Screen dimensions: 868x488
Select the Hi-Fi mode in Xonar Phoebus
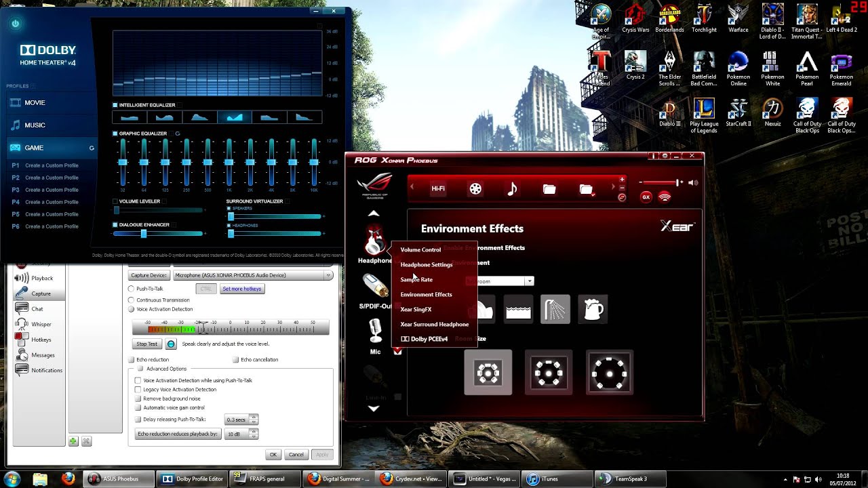coord(438,189)
